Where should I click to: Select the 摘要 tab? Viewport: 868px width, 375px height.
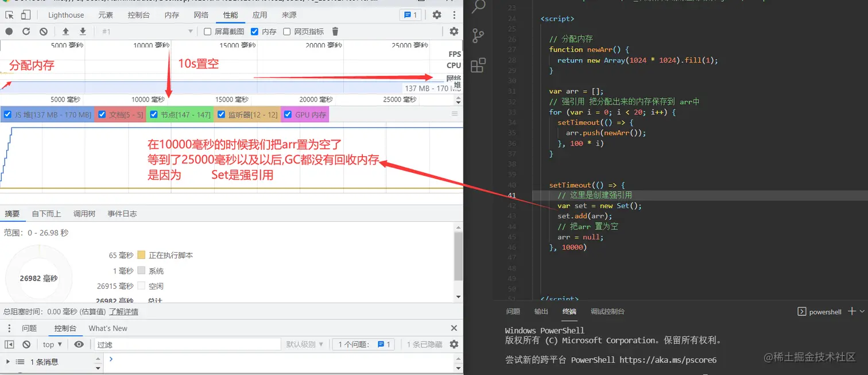click(x=12, y=214)
